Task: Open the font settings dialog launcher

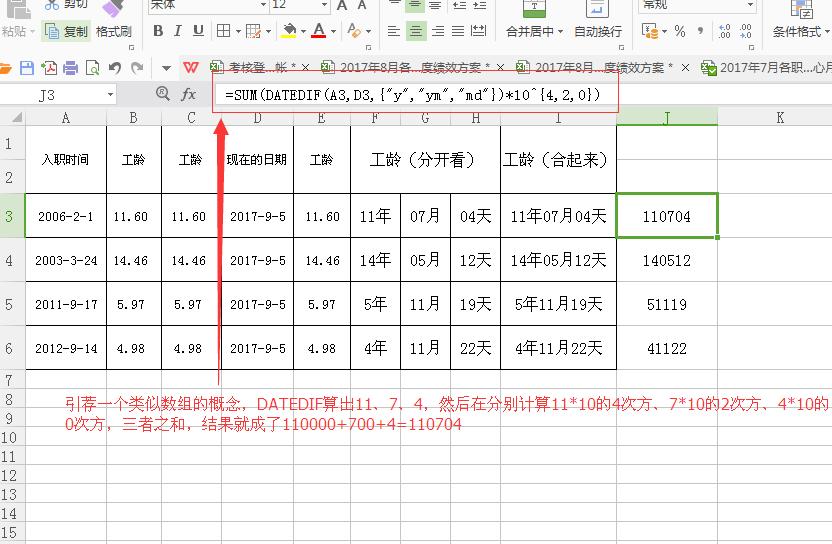Action: coord(369,47)
